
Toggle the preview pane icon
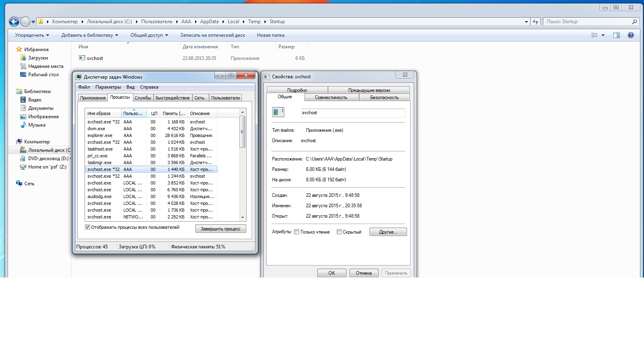(616, 35)
